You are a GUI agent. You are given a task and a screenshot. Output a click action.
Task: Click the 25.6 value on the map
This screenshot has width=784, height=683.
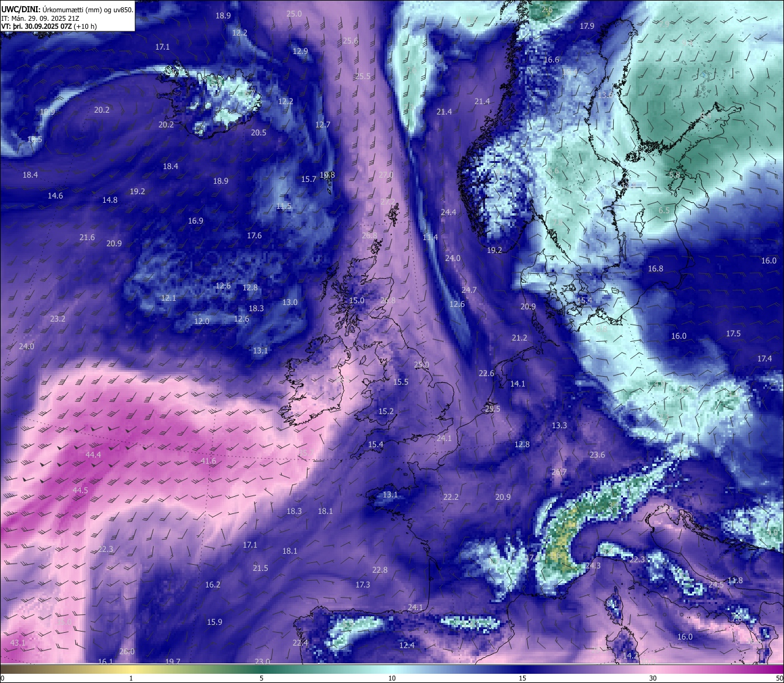tap(350, 40)
